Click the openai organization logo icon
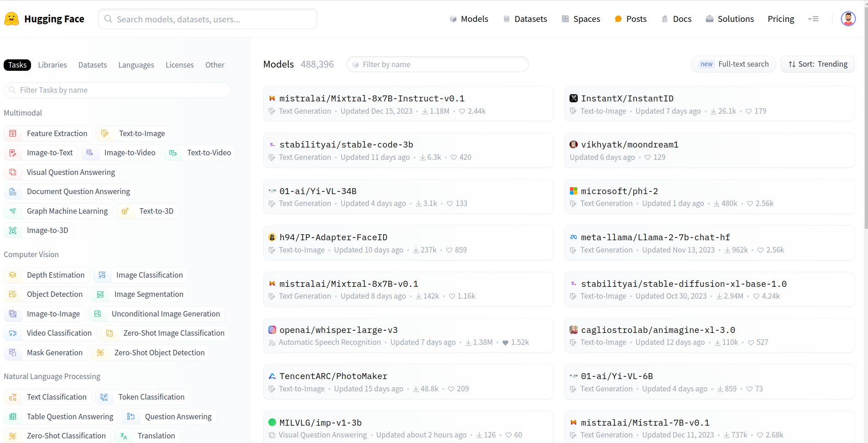This screenshot has width=868, height=443. (x=272, y=330)
